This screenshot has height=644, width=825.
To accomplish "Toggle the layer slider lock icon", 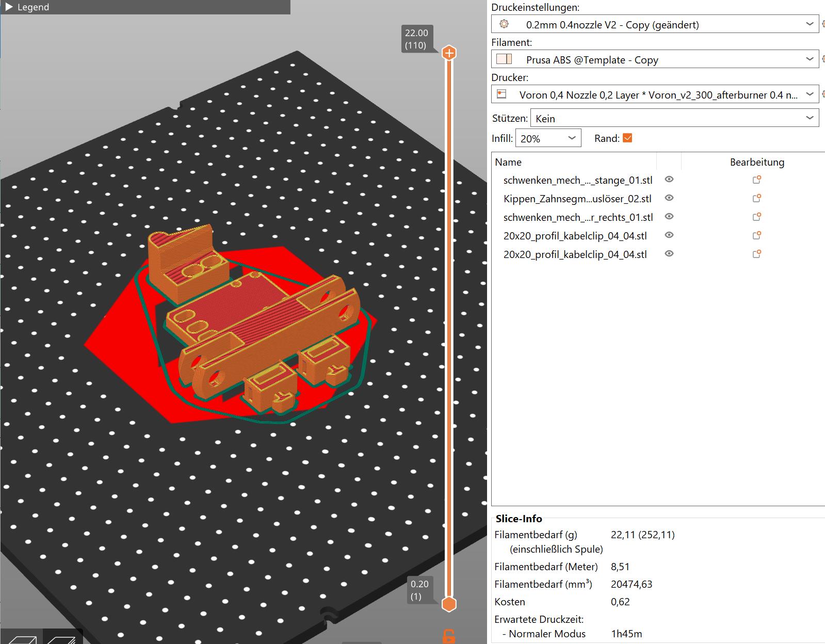I will pos(449,636).
